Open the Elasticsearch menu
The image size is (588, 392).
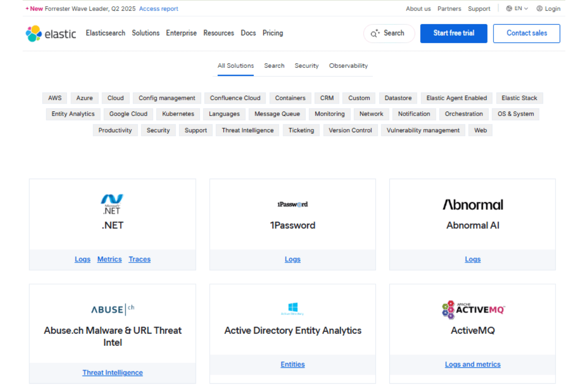point(105,33)
